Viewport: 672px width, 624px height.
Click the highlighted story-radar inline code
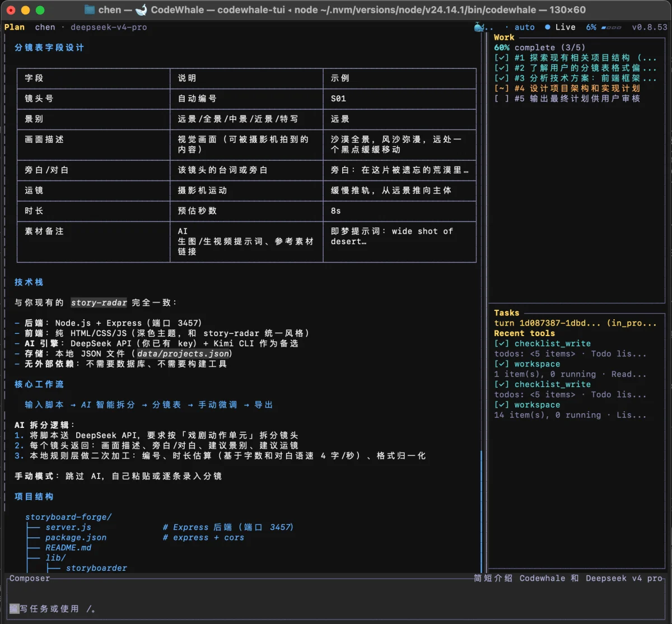point(99,302)
